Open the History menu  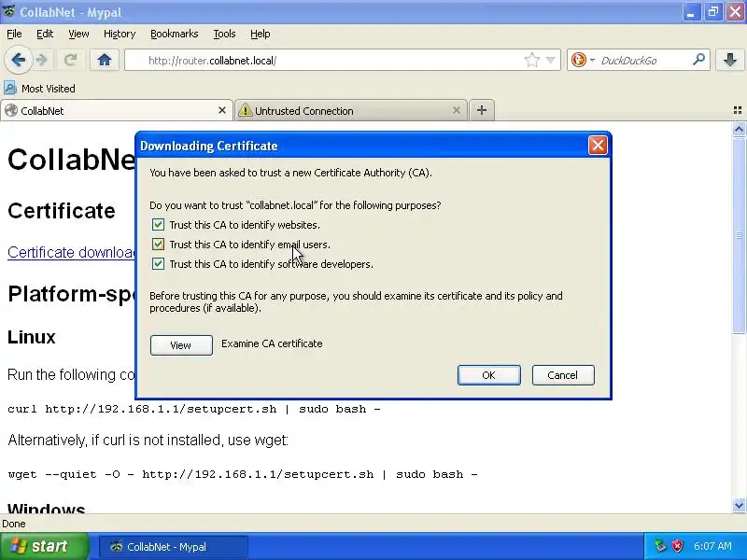point(120,34)
